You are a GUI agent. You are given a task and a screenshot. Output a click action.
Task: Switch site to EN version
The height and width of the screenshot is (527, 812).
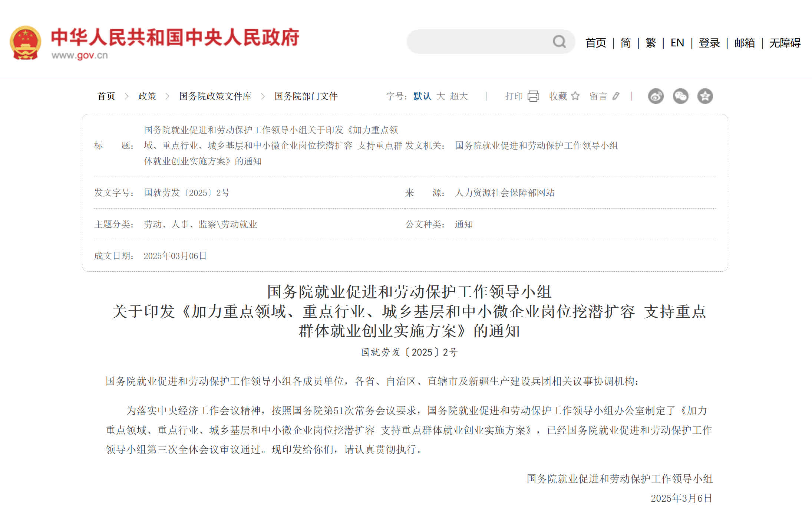677,43
